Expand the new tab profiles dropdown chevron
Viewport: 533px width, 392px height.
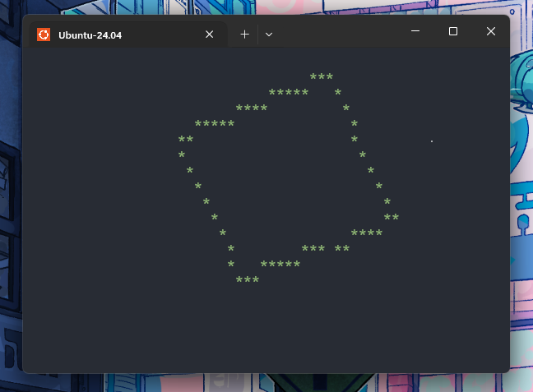coord(269,35)
